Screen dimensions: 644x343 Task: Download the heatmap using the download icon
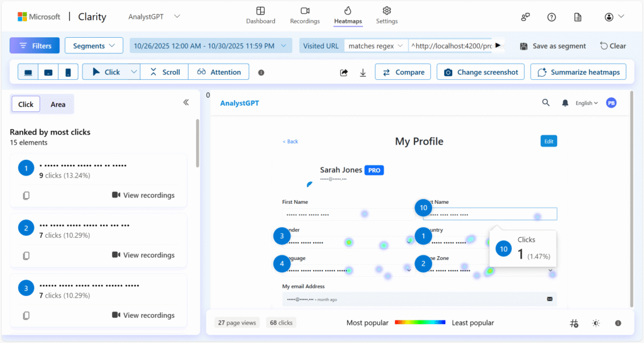pyautogui.click(x=363, y=72)
